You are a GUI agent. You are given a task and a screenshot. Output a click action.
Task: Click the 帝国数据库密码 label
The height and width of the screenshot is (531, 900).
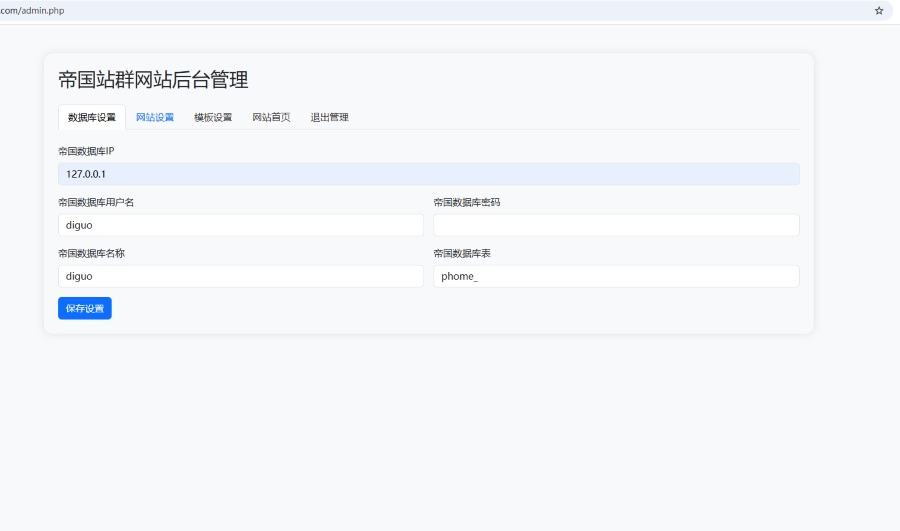(x=467, y=202)
